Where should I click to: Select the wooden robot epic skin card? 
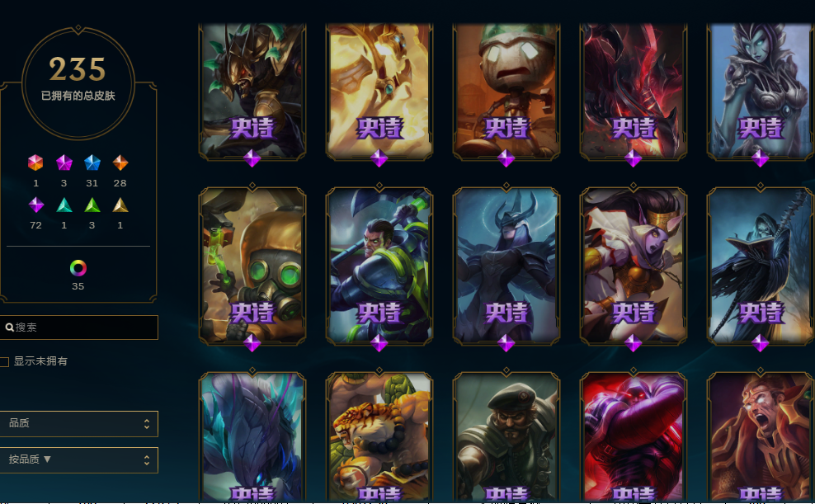coord(506,91)
